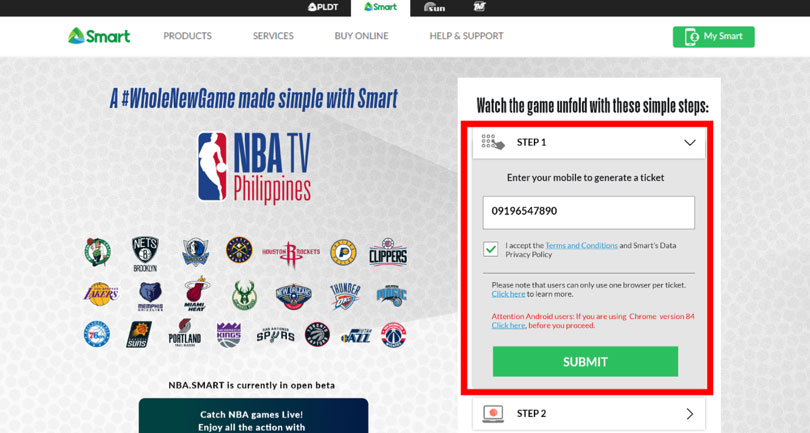The height and width of the screenshot is (433, 810).
Task: Open the Terms and Conditions link
Action: [x=582, y=245]
